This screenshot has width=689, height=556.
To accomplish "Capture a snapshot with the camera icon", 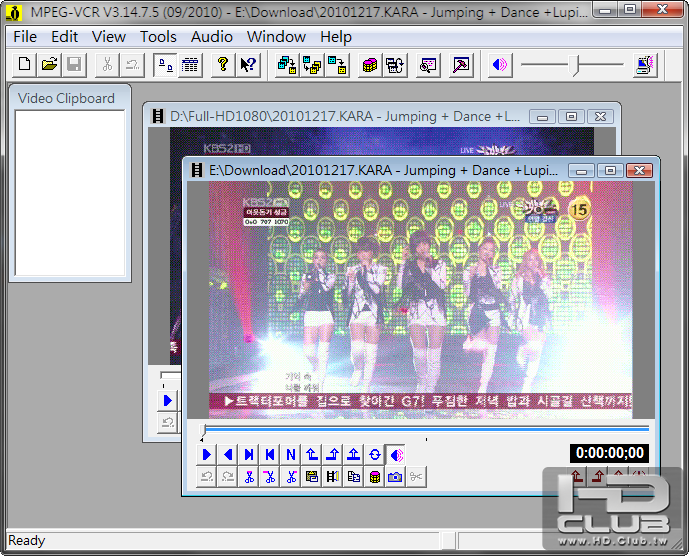I will click(396, 477).
